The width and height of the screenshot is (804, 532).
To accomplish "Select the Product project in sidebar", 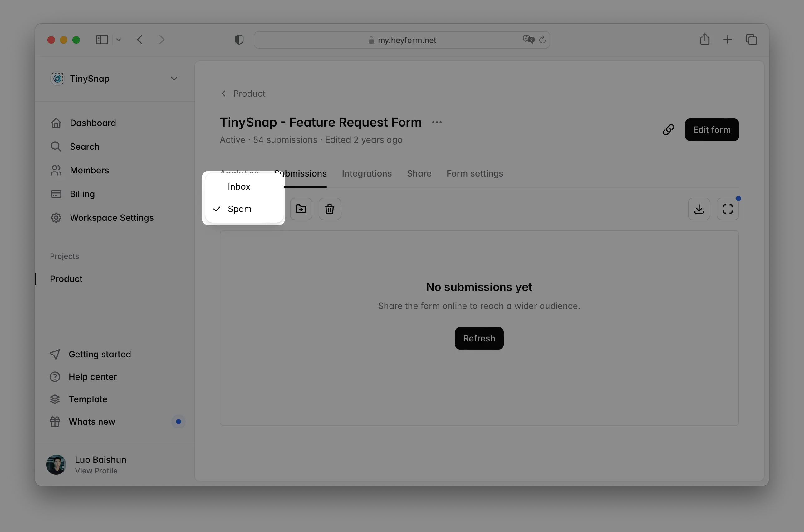I will [66, 278].
